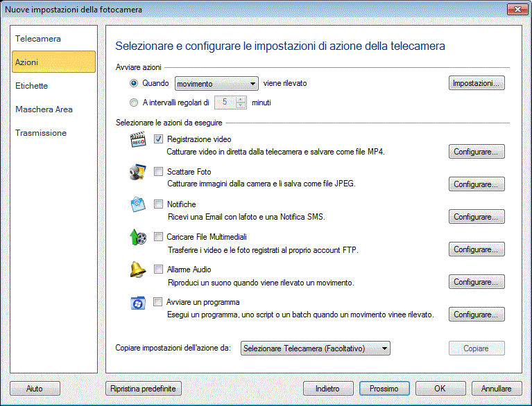Click the yellow bell Allarme Audio icon
The width and height of the screenshot is (532, 406).
tap(139, 270)
